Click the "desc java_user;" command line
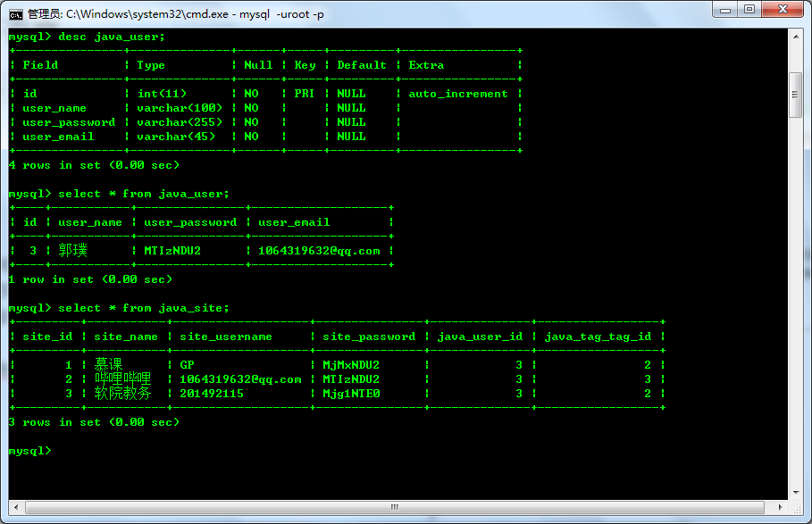This screenshot has width=812, height=524. [111, 37]
